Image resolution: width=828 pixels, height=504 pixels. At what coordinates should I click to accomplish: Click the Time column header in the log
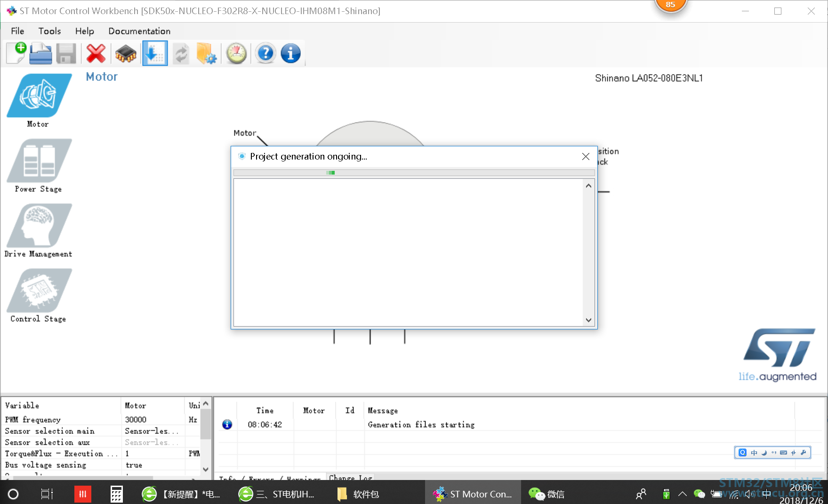265,410
